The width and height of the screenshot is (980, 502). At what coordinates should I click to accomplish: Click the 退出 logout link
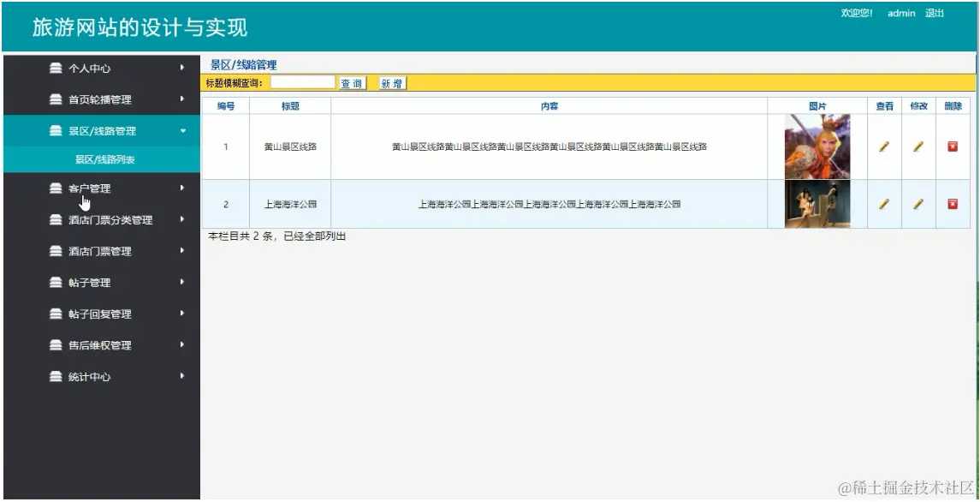(935, 13)
